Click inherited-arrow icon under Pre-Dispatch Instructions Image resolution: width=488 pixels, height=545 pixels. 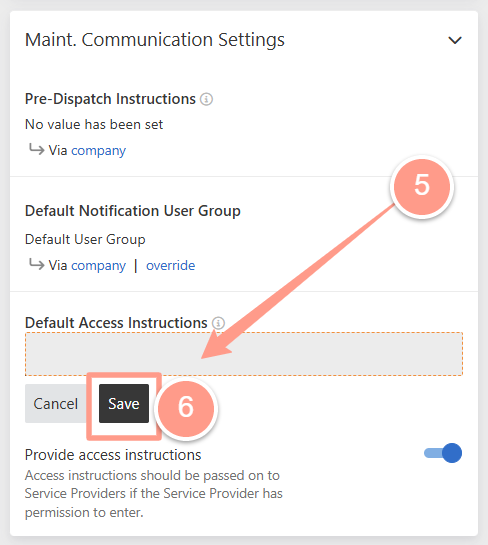pos(36,149)
